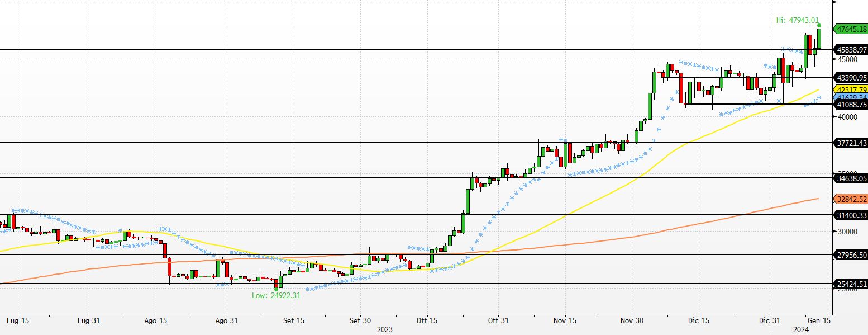This screenshot has width=868, height=335.
Task: Click the Ago 31 date label
Action: [x=226, y=321]
